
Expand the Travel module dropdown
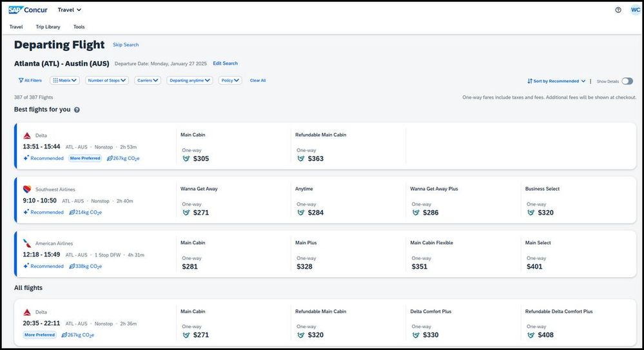[70, 10]
